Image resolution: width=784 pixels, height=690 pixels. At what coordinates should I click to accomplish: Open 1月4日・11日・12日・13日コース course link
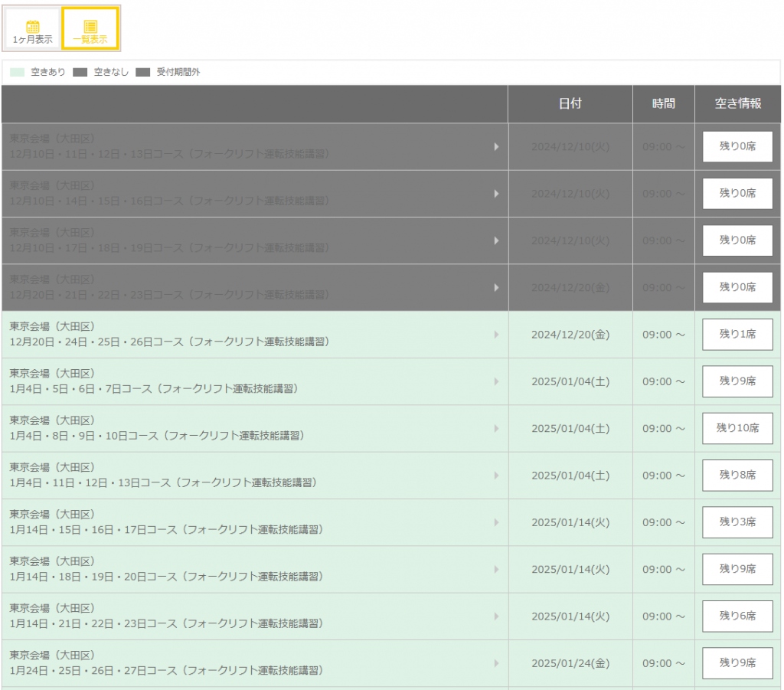point(163,482)
